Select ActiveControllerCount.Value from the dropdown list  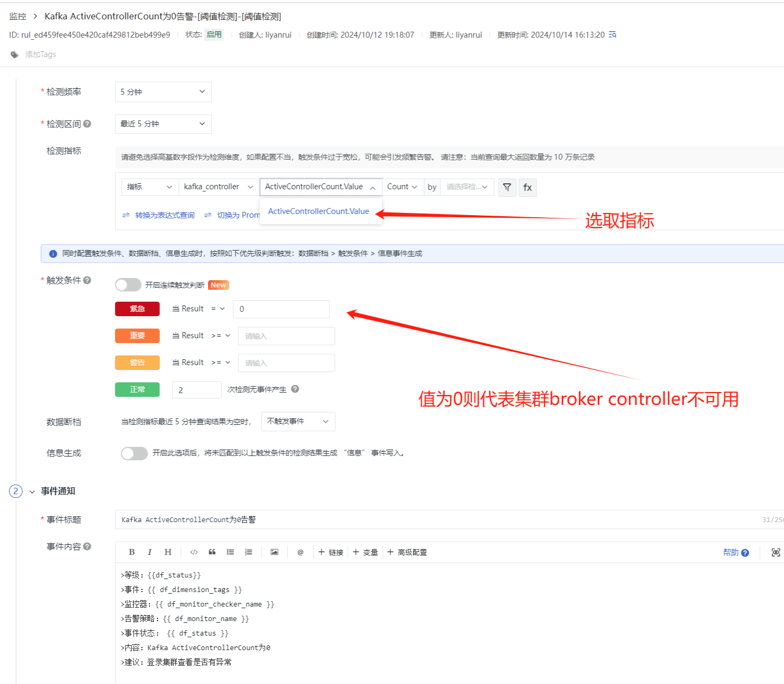coord(319,211)
